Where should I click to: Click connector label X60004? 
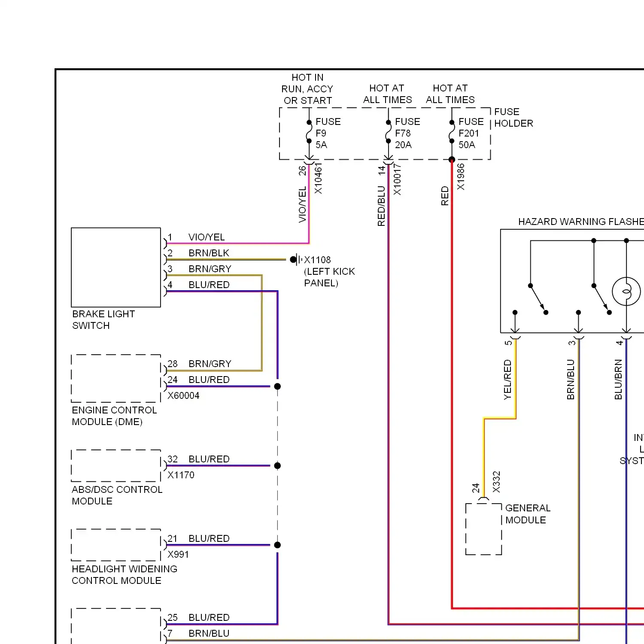(x=183, y=395)
